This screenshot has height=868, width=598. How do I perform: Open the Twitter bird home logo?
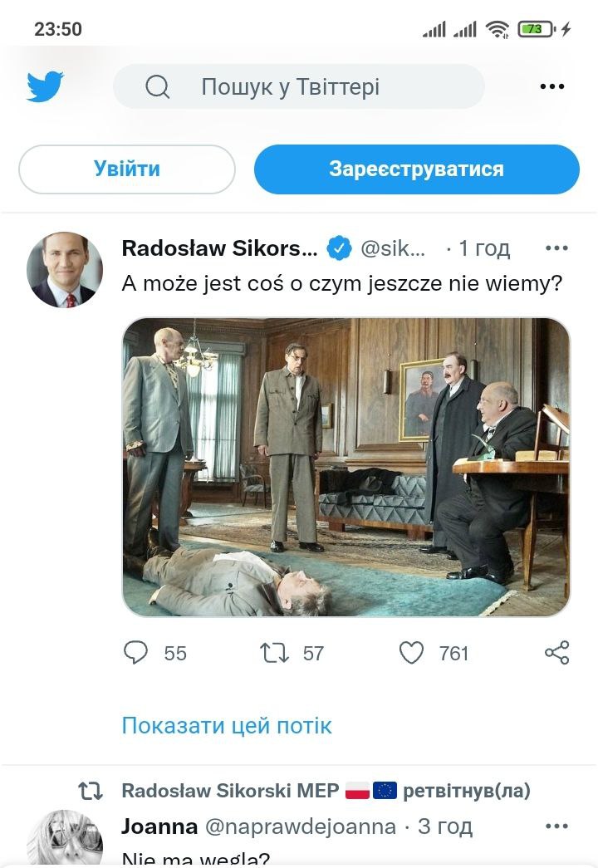45,86
